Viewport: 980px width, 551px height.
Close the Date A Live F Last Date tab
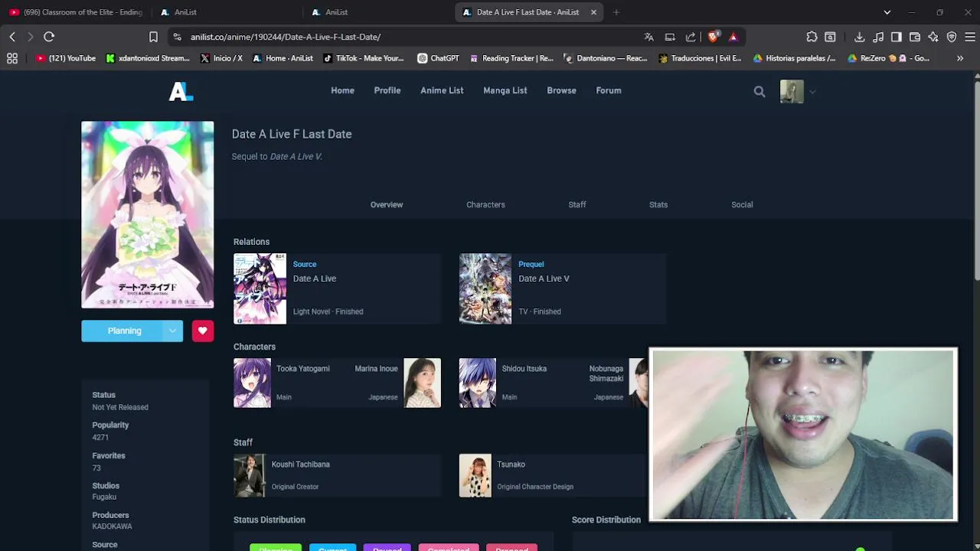pos(593,12)
